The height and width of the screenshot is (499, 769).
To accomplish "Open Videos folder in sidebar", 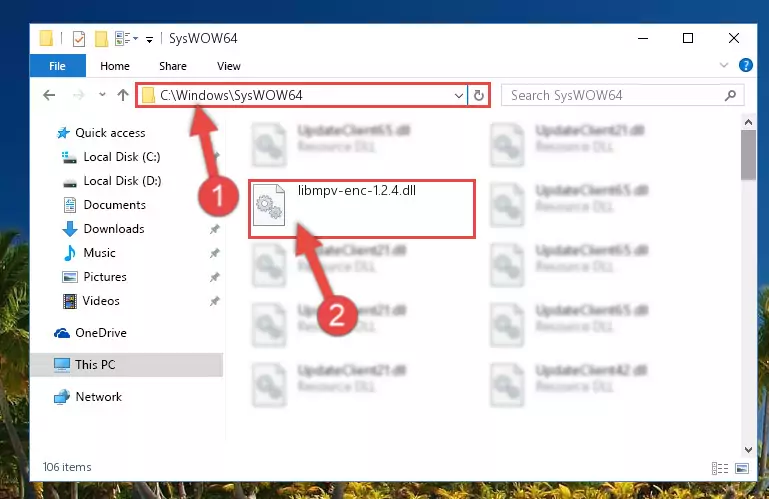I will (101, 301).
